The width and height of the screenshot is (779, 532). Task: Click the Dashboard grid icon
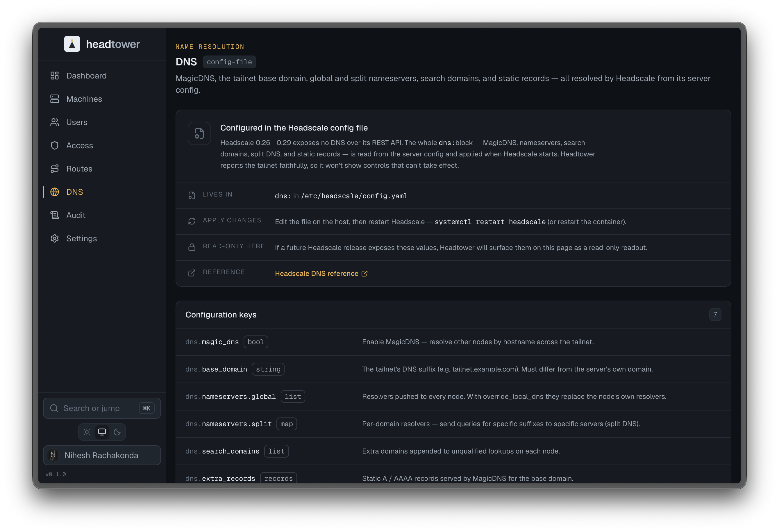pyautogui.click(x=55, y=76)
